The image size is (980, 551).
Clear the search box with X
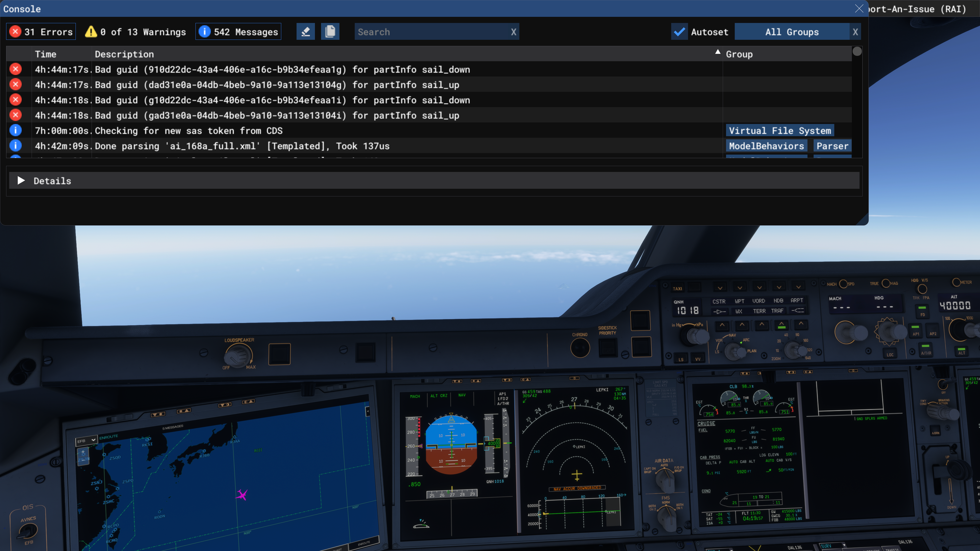[513, 32]
